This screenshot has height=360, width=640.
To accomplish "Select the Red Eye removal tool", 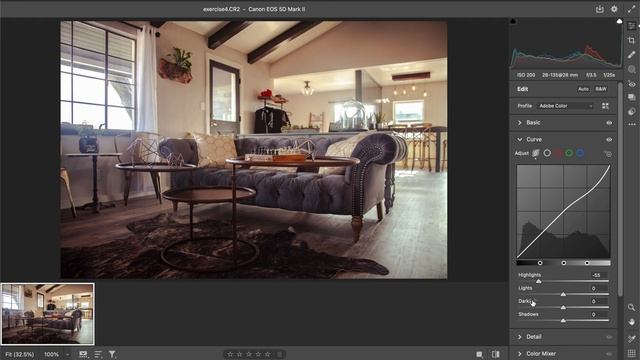I will pyautogui.click(x=631, y=84).
